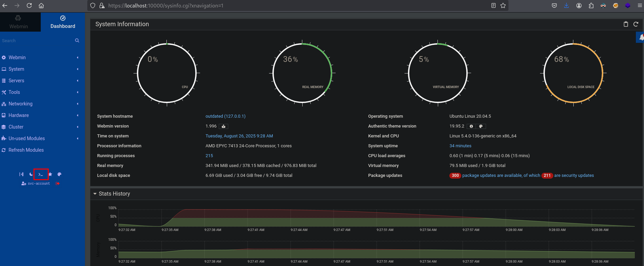Click info icon next to theme version
This screenshot has height=266, width=644.
click(x=471, y=127)
